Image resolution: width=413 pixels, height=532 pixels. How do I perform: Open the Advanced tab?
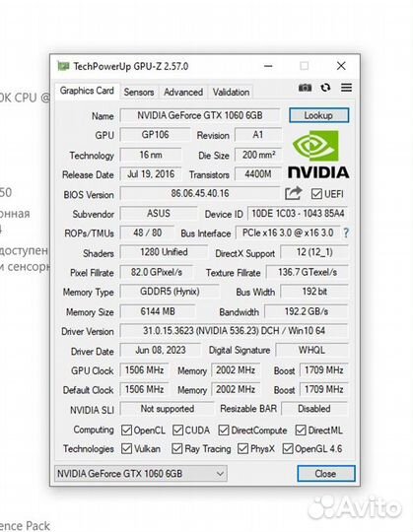(x=183, y=92)
